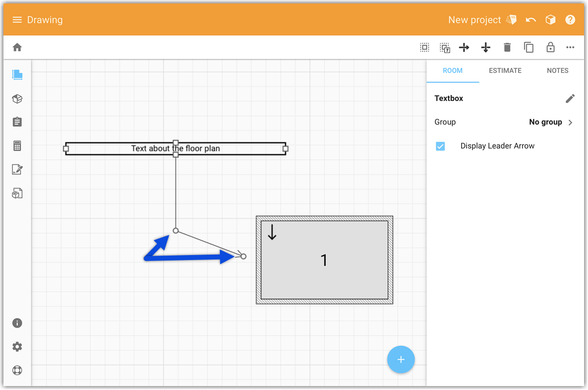Click the project tags icon beside New project
588x390 pixels.
pyautogui.click(x=511, y=20)
